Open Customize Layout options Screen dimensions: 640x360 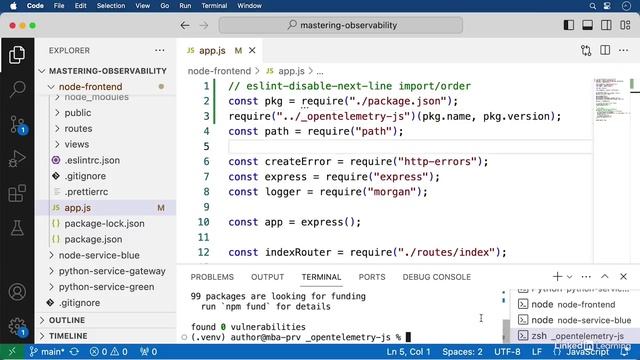coord(625,25)
